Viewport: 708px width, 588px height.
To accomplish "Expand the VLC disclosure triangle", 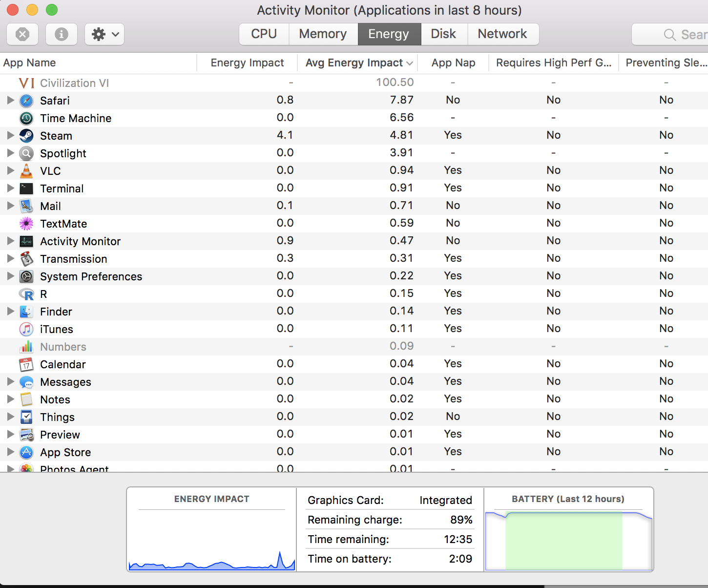I will coord(10,170).
